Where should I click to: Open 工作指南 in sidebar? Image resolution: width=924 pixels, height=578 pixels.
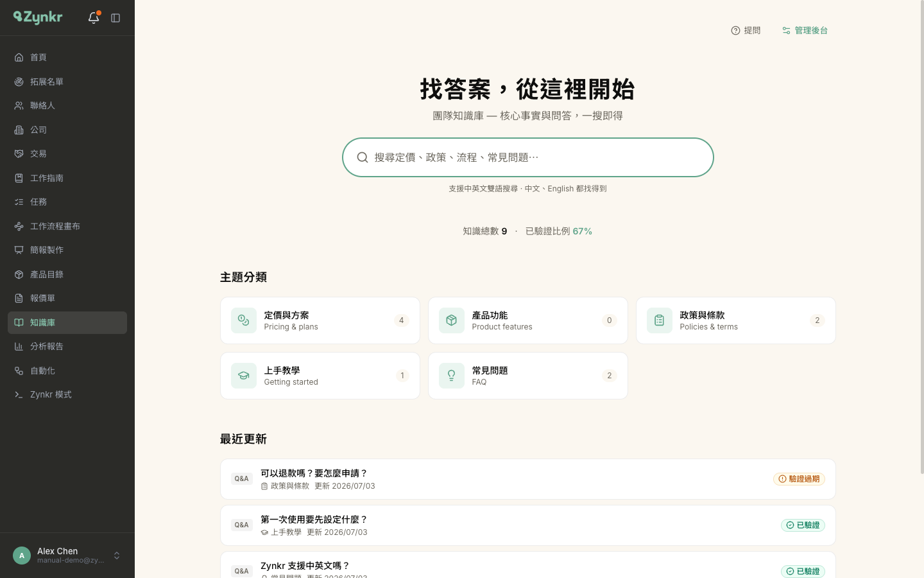67,178
